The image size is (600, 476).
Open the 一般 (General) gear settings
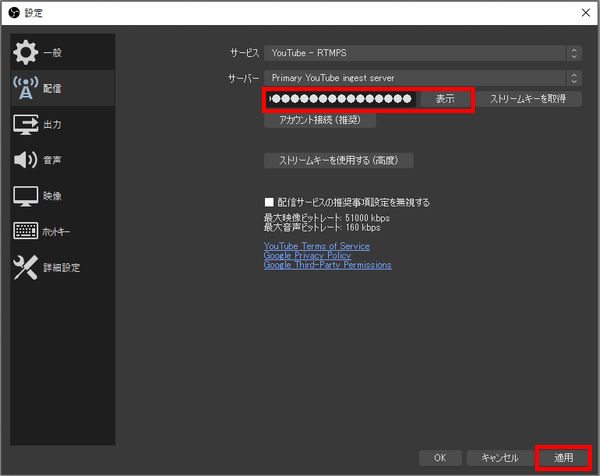tap(25, 52)
